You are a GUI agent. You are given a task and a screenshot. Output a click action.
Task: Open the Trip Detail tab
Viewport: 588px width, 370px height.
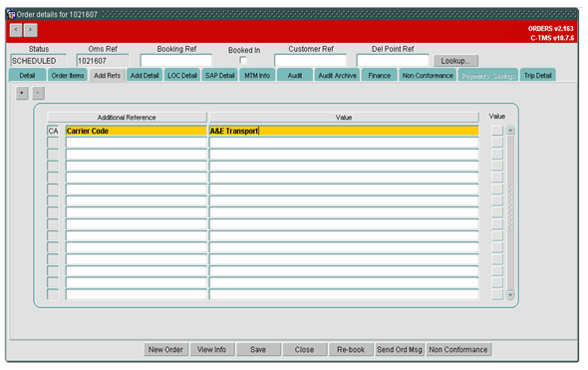click(x=538, y=76)
